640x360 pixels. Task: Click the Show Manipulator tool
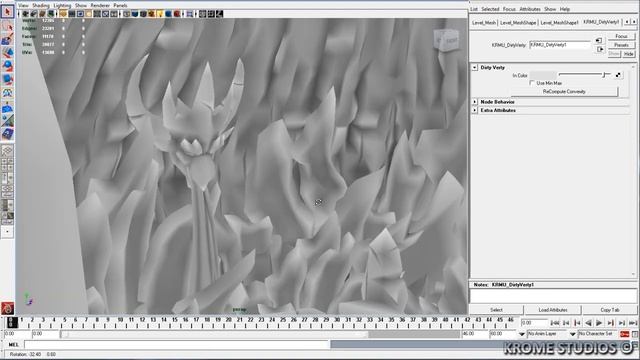(7, 121)
